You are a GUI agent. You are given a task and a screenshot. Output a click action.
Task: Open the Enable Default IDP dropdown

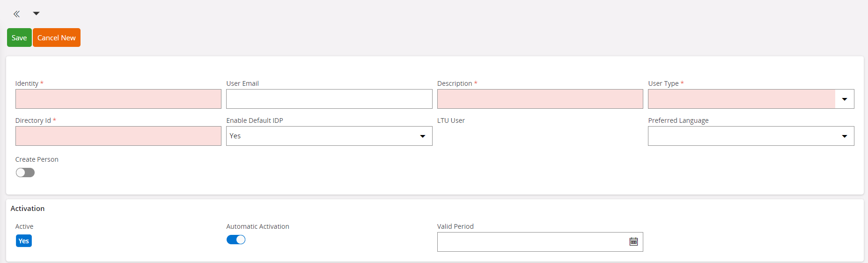(422, 136)
